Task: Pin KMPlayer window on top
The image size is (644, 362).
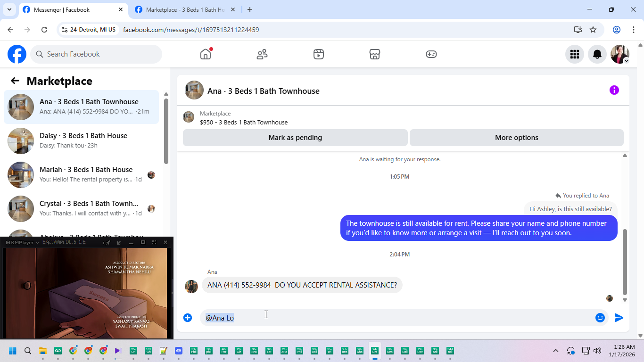Action: point(108,242)
